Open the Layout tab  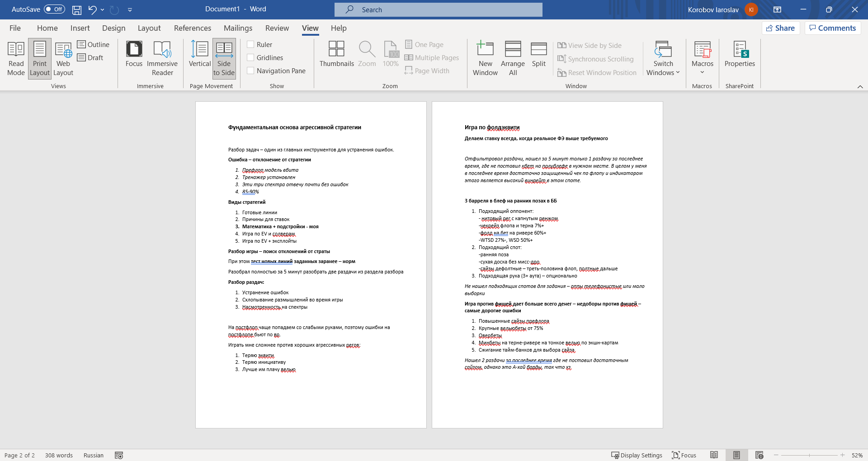149,28
